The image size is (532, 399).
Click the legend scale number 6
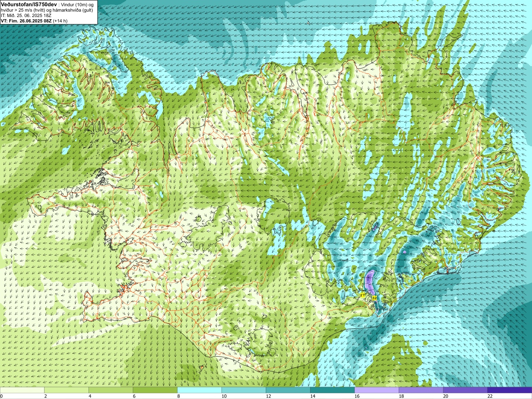click(x=134, y=396)
